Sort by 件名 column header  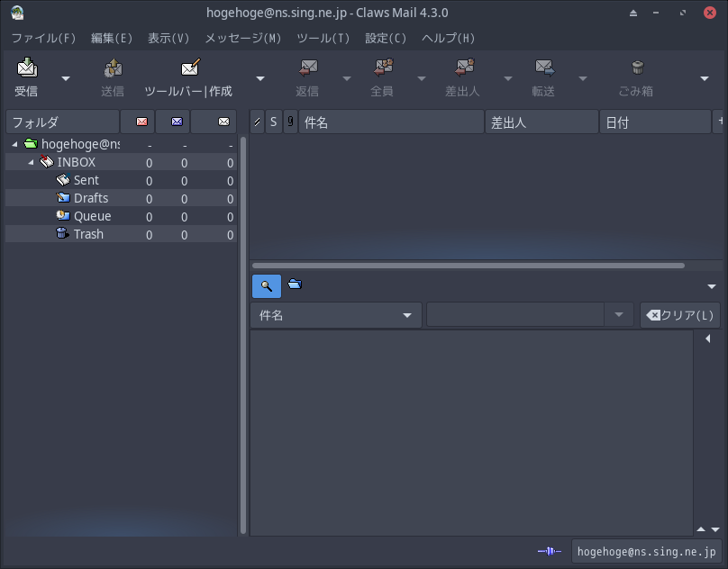click(x=391, y=122)
